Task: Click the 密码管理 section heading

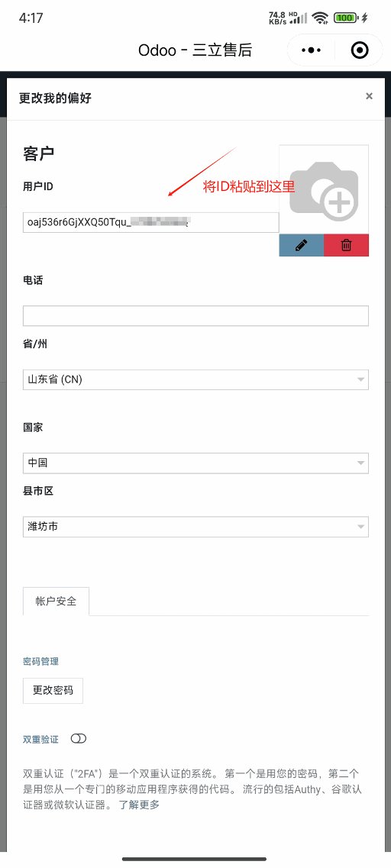Action: pyautogui.click(x=40, y=661)
